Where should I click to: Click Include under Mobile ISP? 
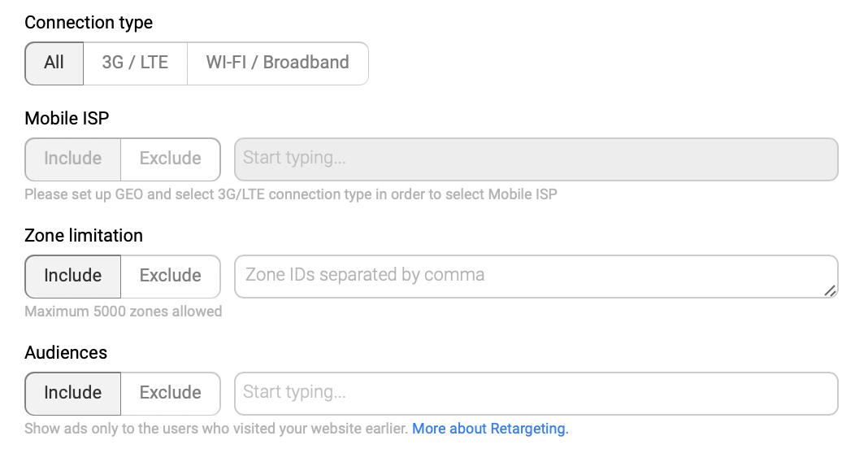click(x=73, y=159)
